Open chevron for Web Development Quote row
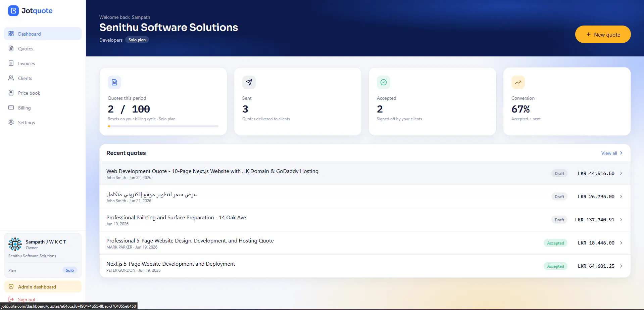 pyautogui.click(x=621, y=173)
